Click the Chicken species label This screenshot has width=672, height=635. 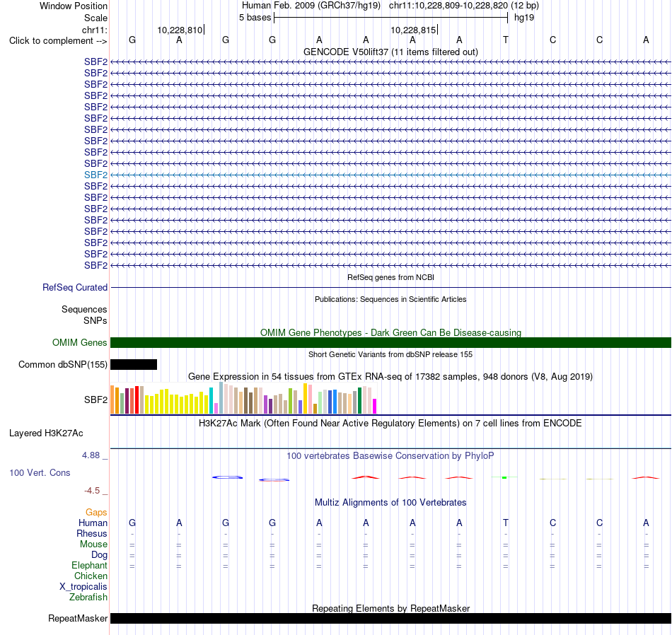91,576
